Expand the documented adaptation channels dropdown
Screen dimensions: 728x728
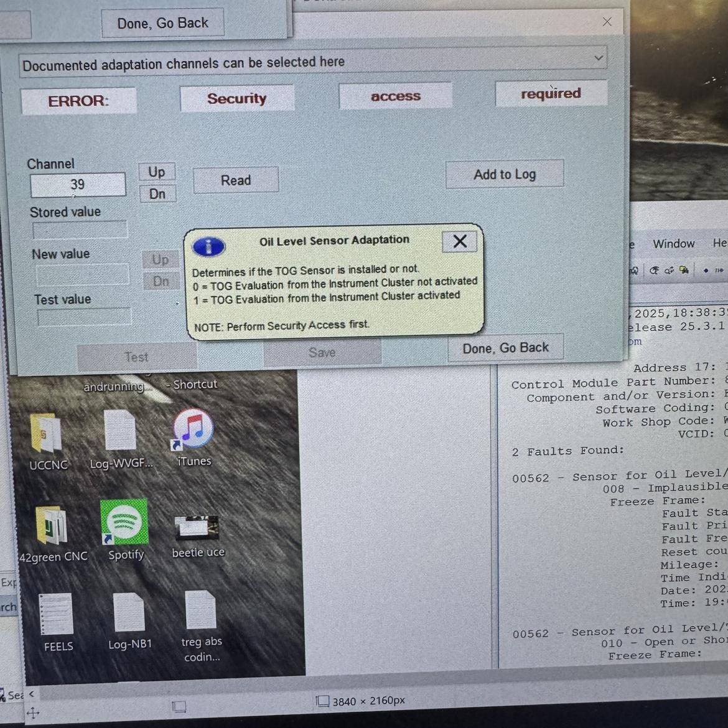[x=597, y=58]
